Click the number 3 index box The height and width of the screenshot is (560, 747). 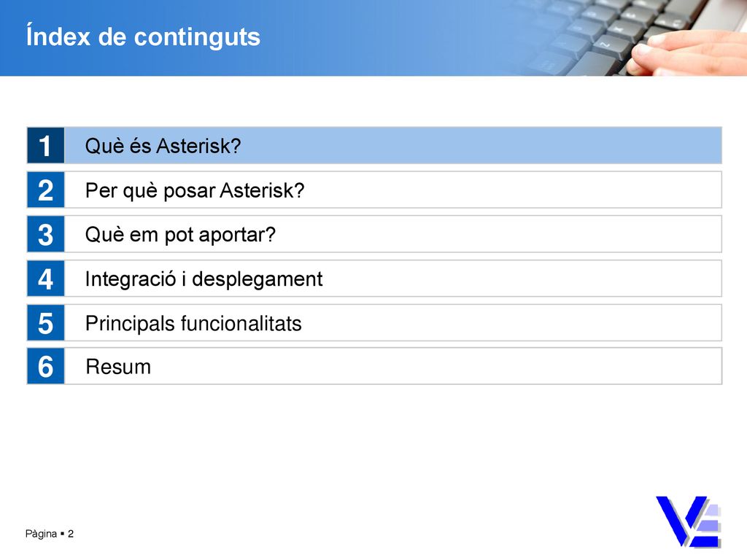pyautogui.click(x=46, y=234)
